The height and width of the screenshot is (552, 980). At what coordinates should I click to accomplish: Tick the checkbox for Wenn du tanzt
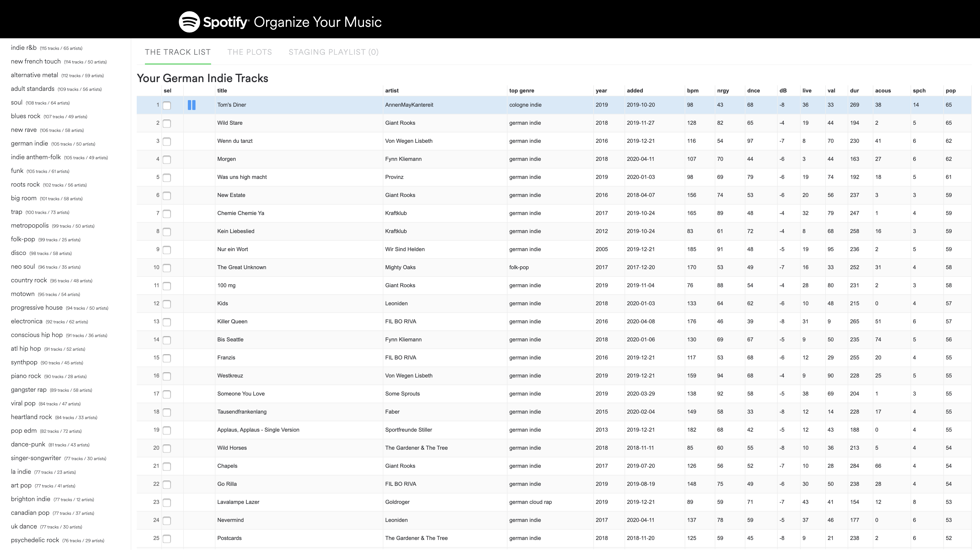coord(167,141)
